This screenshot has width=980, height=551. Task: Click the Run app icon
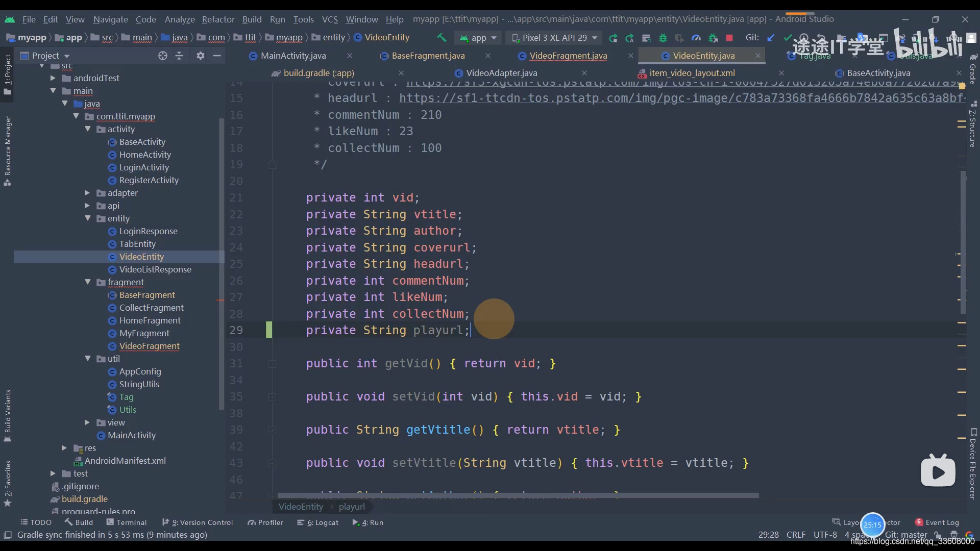613,38
